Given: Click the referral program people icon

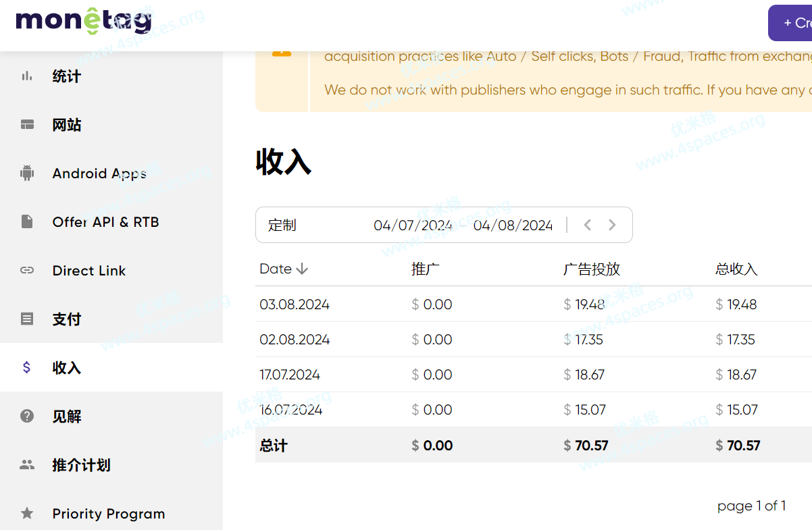Looking at the screenshot, I should pyautogui.click(x=27, y=465).
